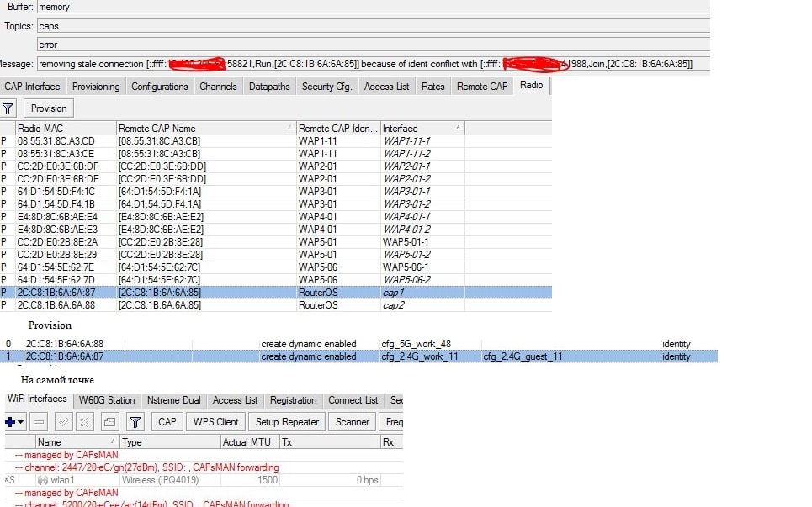Switch to the Provisioning tab

[96, 87]
